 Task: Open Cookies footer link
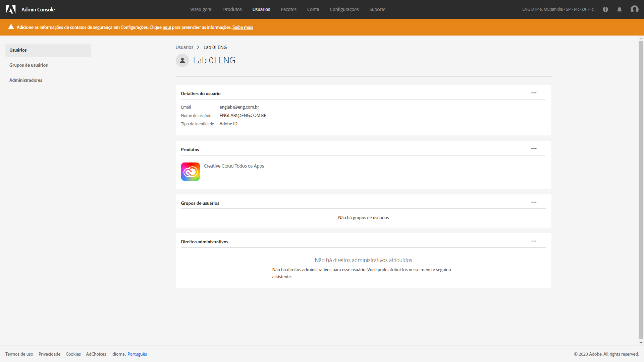coord(73,354)
